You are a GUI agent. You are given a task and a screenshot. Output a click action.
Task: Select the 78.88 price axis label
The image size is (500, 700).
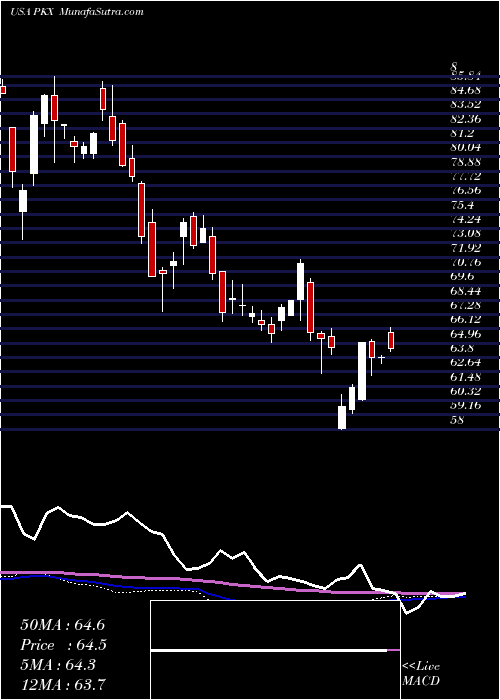(x=466, y=162)
